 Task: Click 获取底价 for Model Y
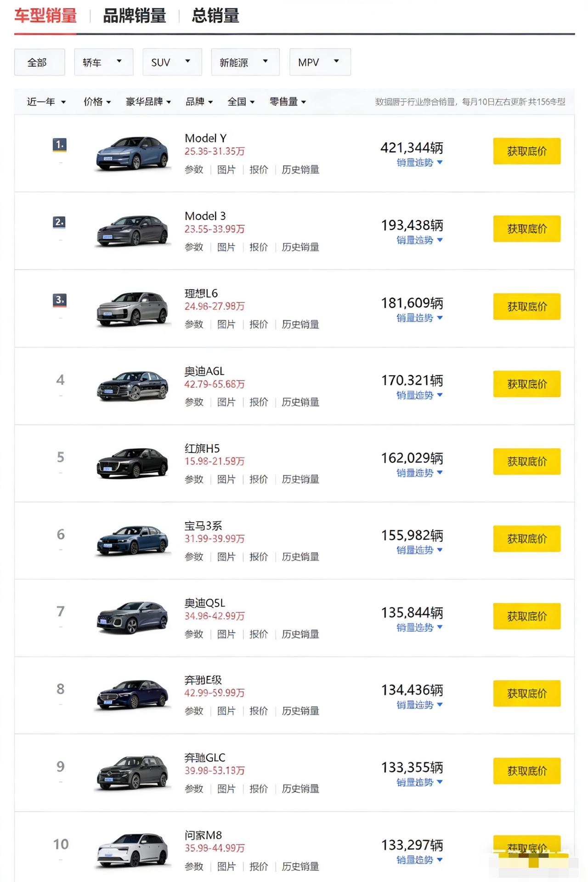[x=526, y=151]
